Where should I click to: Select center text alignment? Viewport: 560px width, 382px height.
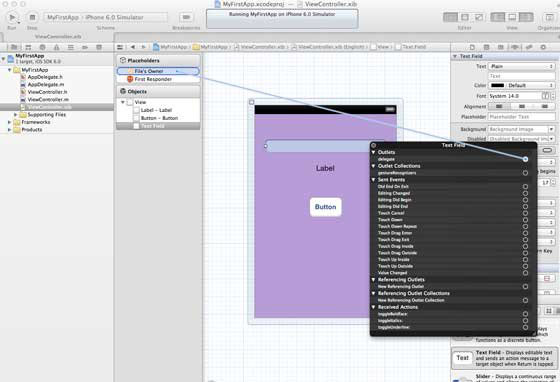[x=522, y=106]
